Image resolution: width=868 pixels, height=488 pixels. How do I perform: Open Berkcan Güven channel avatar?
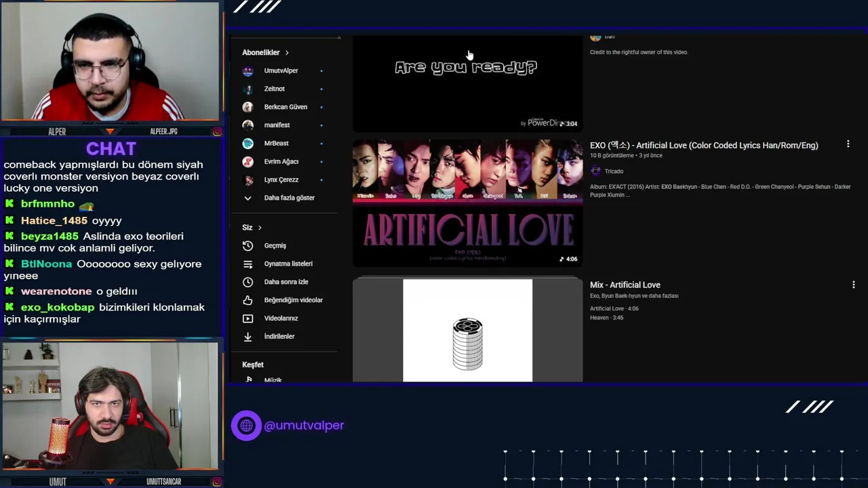[248, 107]
